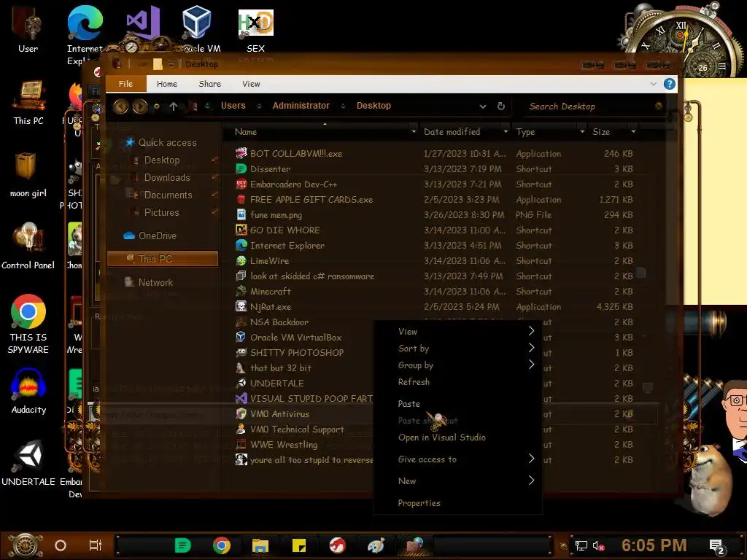
Task: Open Task View on taskbar
Action: point(96,545)
